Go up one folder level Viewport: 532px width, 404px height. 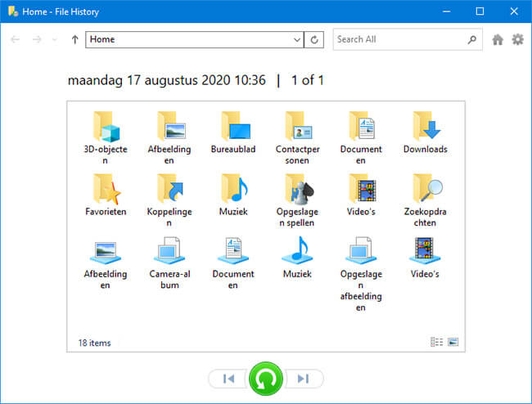click(75, 39)
